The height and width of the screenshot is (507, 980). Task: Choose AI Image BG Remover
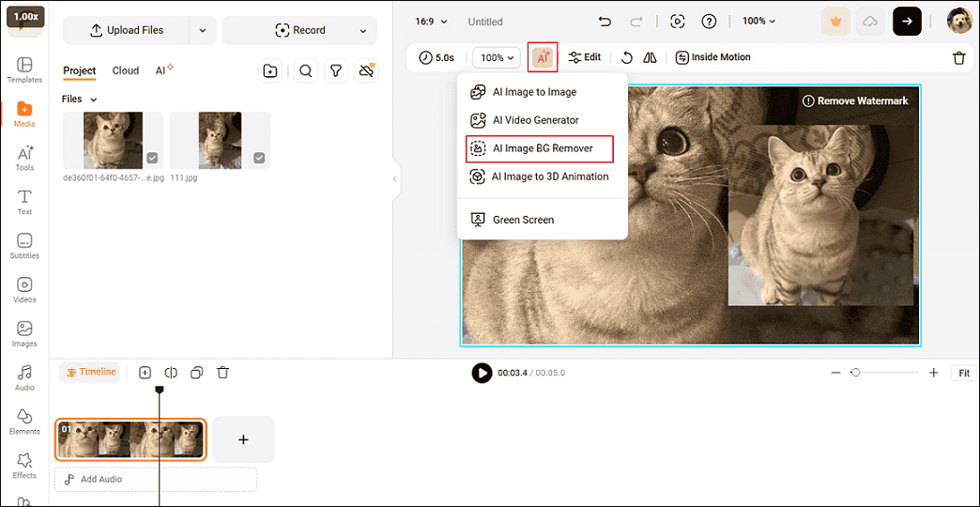[541, 148]
